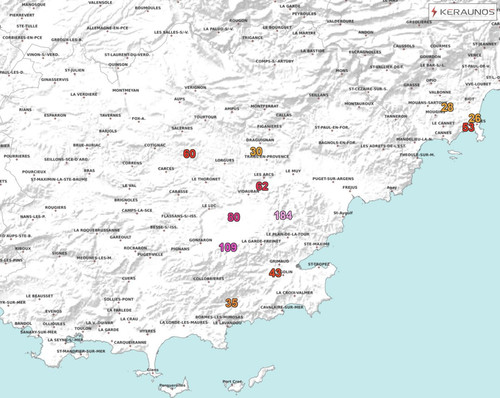Click the LE MUY label
The image size is (500, 398).
(x=293, y=171)
